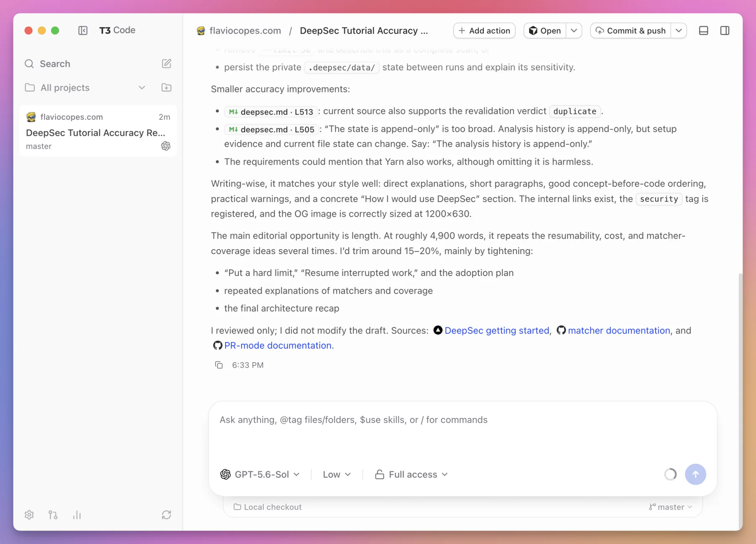Click the context usage ring indicator
Image resolution: width=756 pixels, height=544 pixels.
670,474
